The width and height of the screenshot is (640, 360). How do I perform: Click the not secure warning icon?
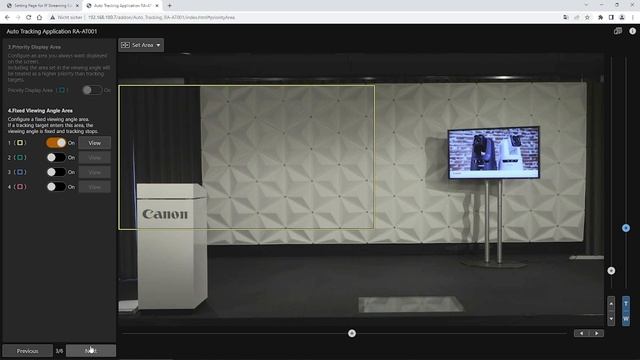[x=53, y=17]
